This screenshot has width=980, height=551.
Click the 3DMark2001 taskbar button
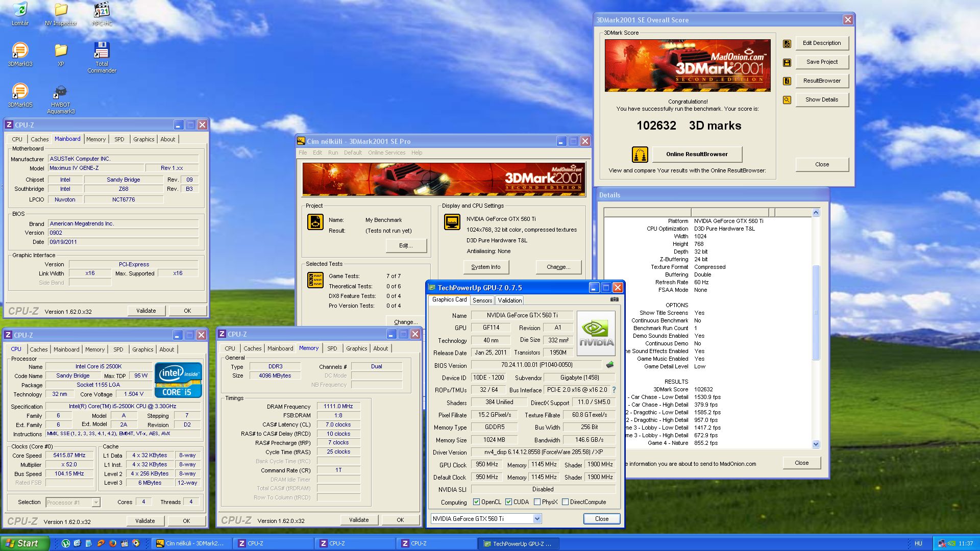click(x=192, y=543)
